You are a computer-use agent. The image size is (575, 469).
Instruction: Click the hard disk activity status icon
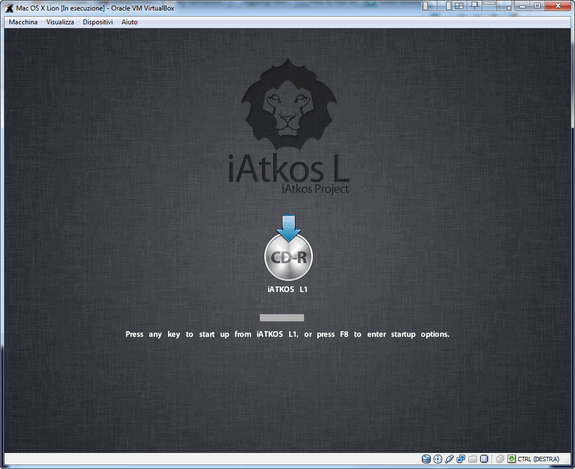pos(426,459)
